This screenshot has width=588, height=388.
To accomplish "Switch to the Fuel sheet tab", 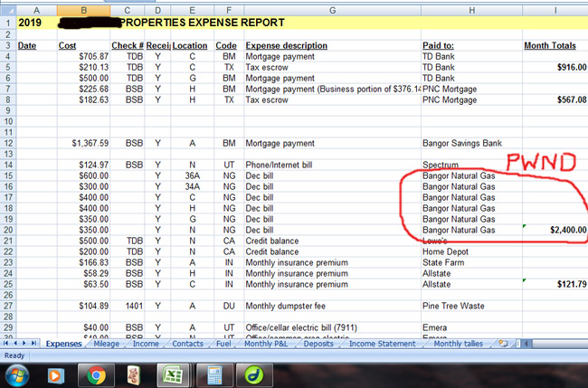I will coord(223,344).
